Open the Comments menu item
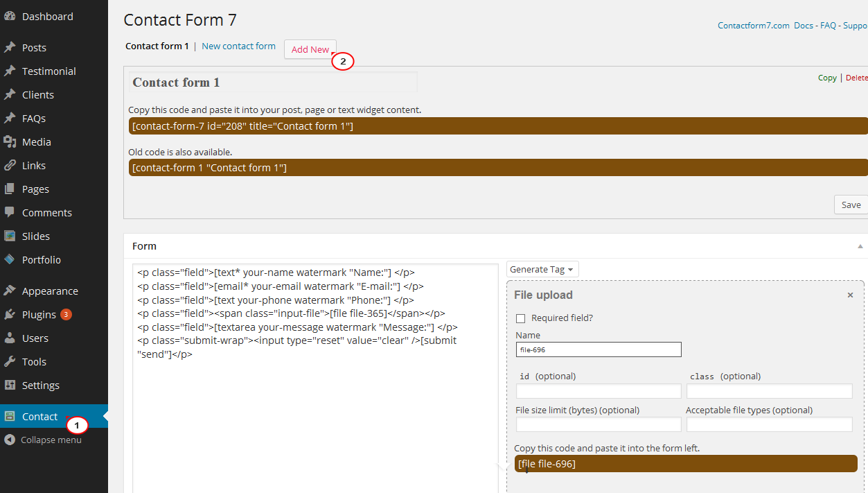Image resolution: width=868 pixels, height=493 pixels. coord(46,213)
